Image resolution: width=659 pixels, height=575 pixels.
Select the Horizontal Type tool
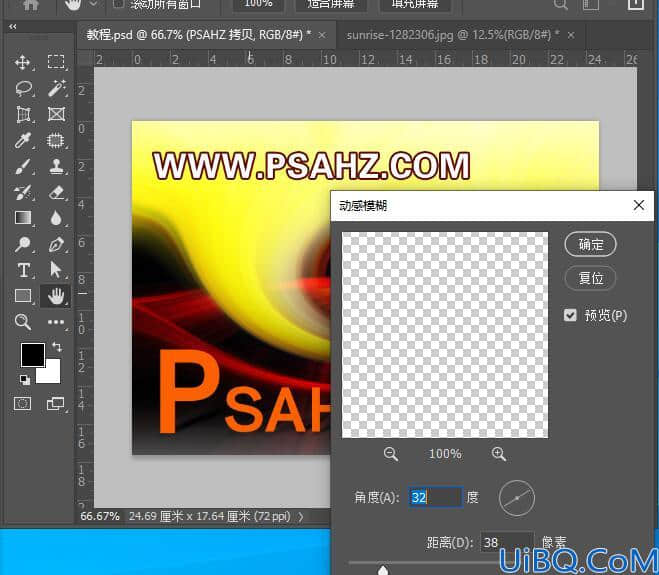(24, 270)
